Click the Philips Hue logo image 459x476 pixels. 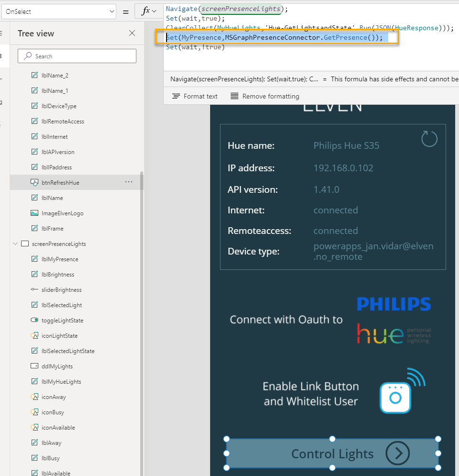click(x=393, y=320)
